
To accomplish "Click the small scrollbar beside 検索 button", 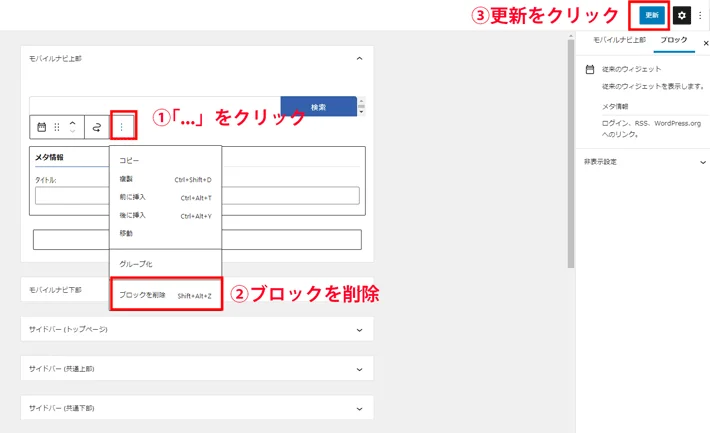I will (x=361, y=106).
